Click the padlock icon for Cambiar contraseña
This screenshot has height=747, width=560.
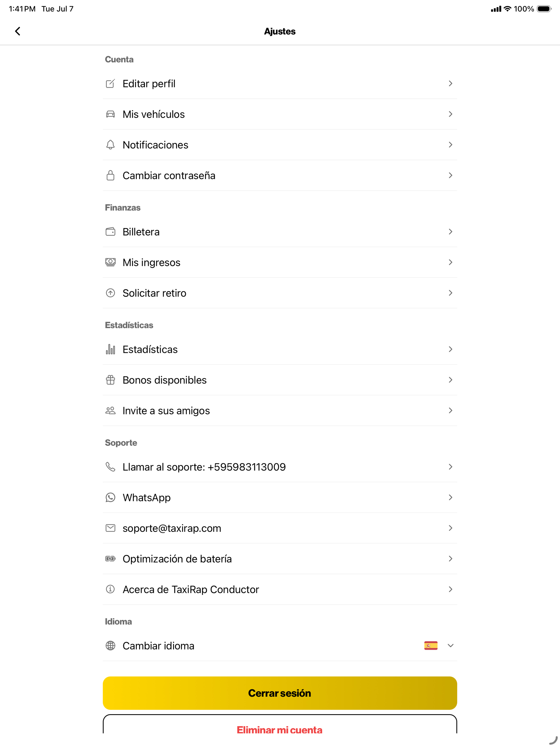coord(110,175)
